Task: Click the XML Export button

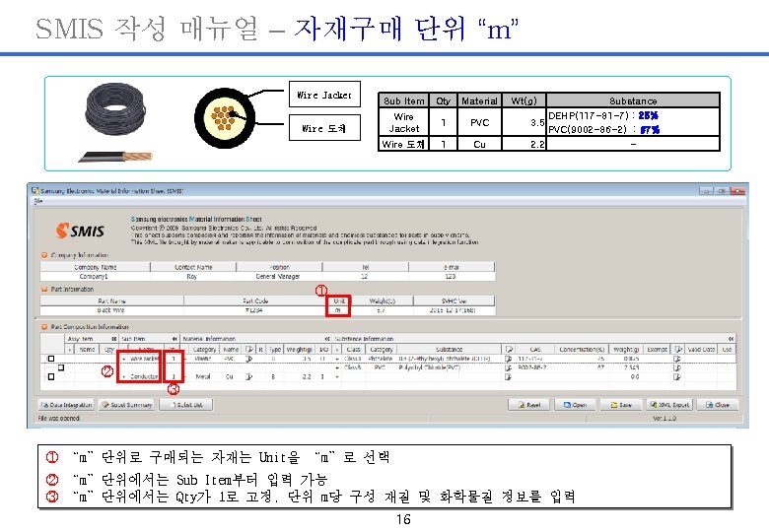Action: [669, 405]
